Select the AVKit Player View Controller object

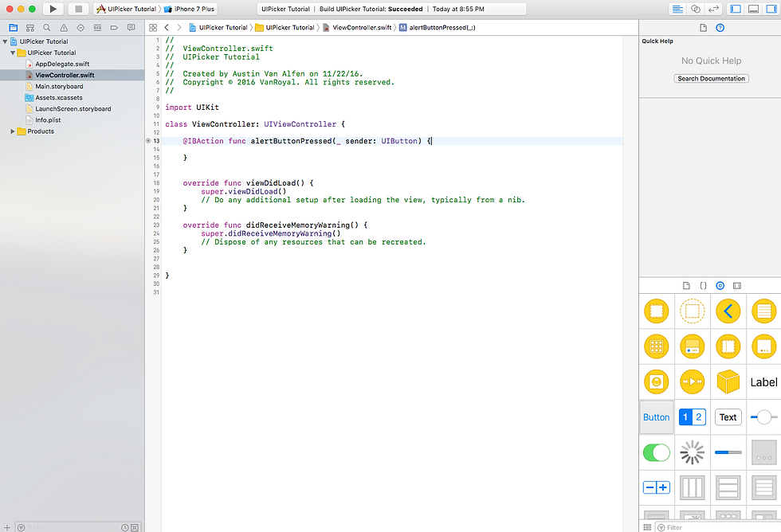693,381
